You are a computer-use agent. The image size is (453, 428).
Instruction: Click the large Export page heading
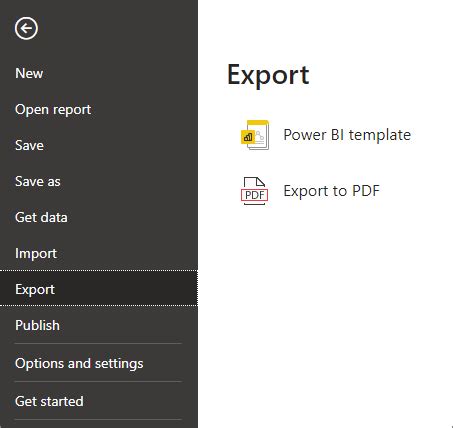pos(268,75)
